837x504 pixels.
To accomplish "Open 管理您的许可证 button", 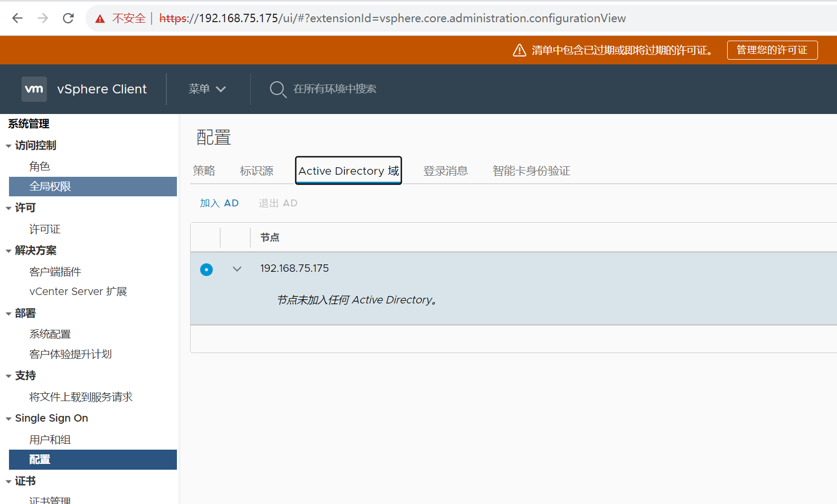I will coord(772,50).
